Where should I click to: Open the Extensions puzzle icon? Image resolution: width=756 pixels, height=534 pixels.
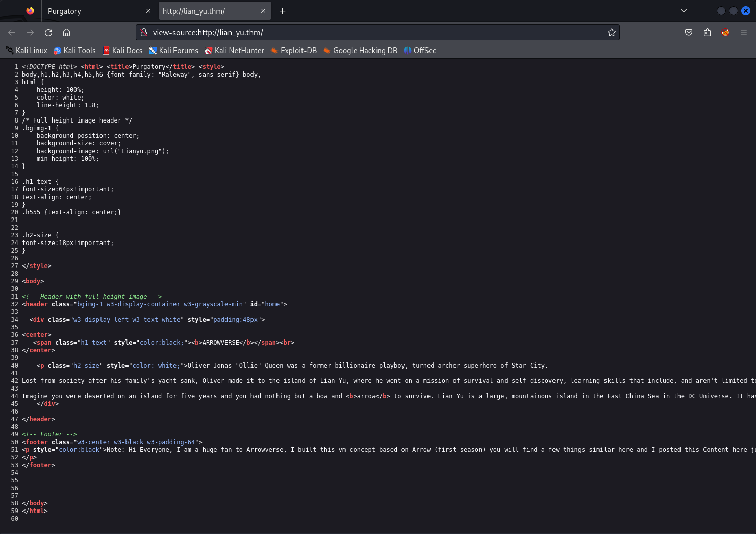coord(707,33)
